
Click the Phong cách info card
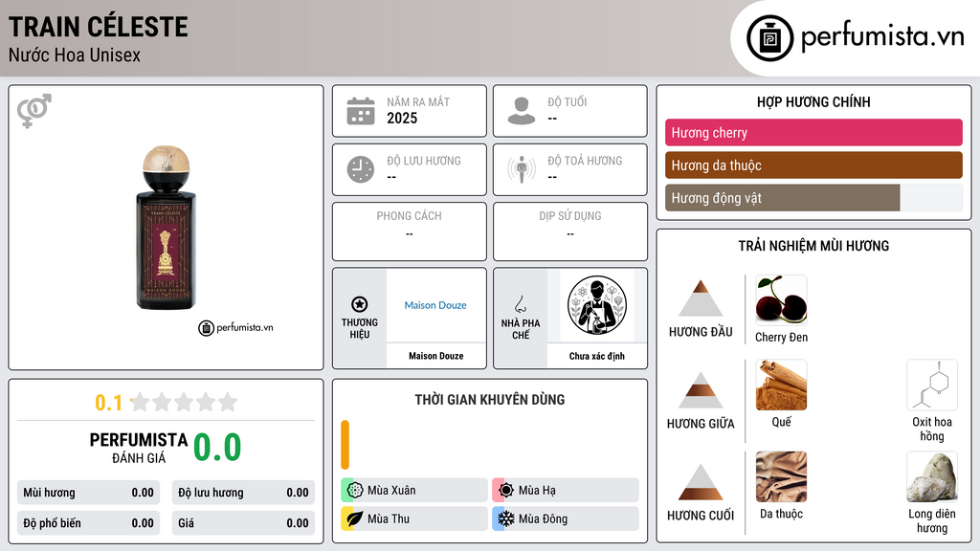point(410,231)
